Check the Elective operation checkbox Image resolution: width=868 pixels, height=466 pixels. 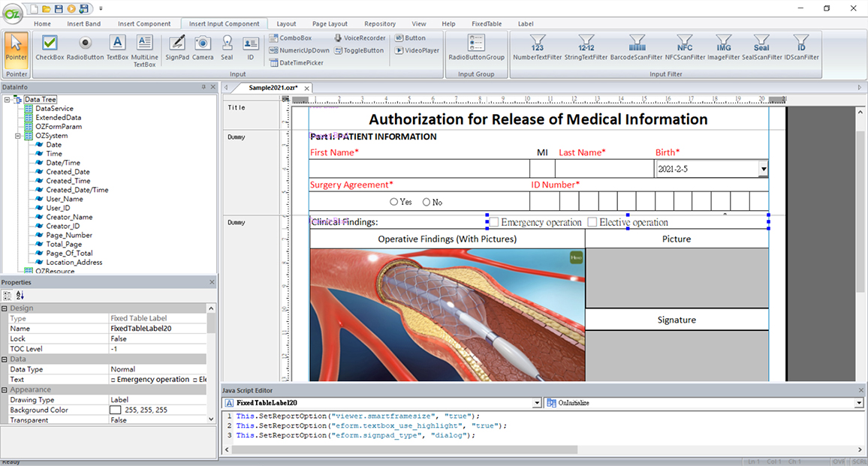click(593, 221)
